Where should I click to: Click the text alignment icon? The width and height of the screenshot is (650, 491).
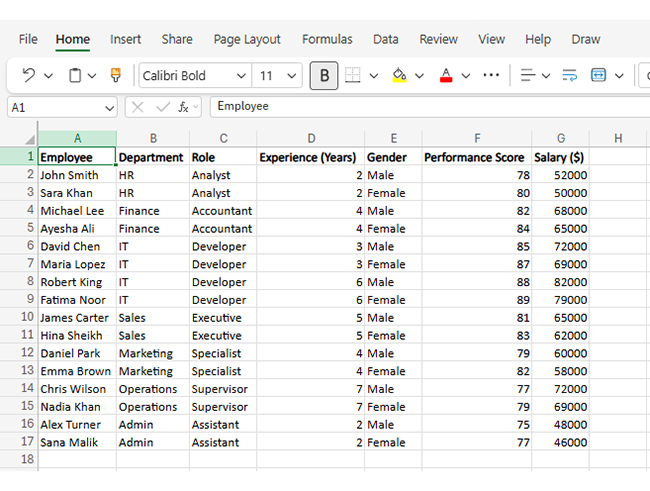click(528, 75)
